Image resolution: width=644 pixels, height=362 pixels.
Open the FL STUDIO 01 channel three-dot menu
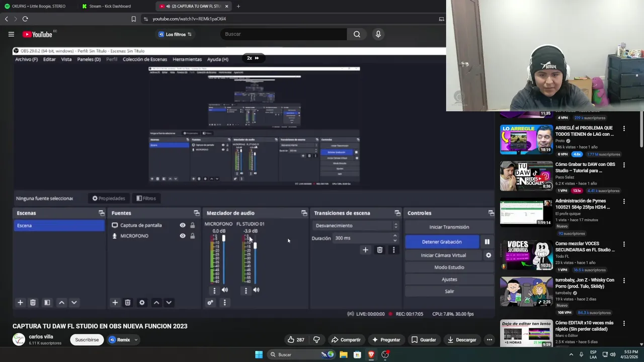(246, 290)
